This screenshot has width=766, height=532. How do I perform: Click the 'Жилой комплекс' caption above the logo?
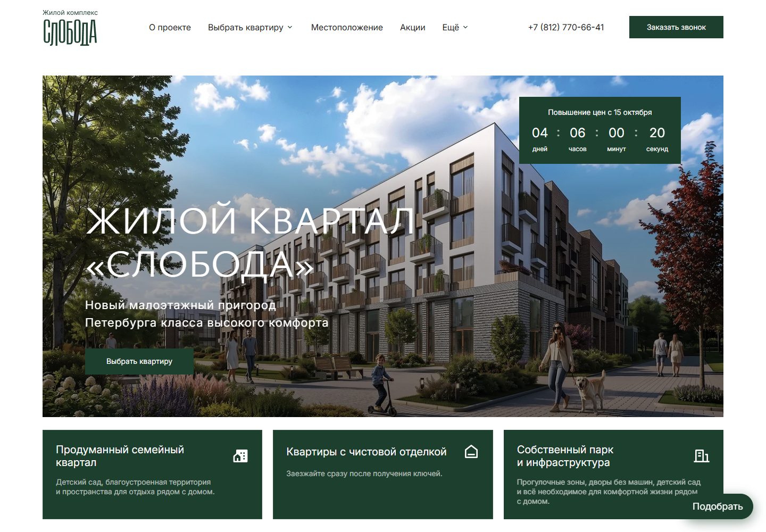click(70, 12)
